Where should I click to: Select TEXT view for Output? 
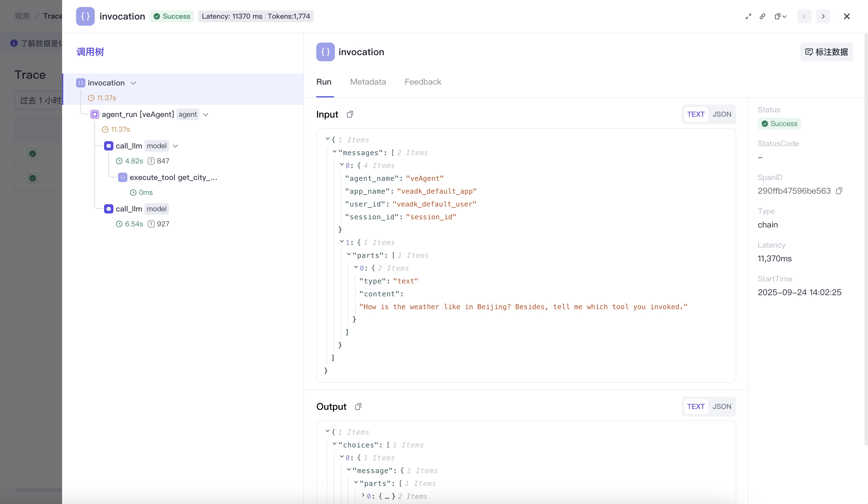tap(695, 407)
